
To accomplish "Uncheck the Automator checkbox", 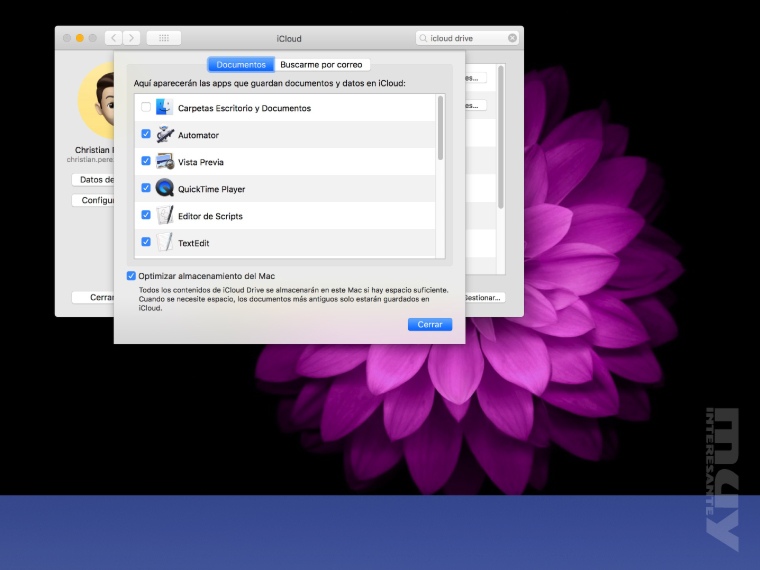I will pos(146,135).
